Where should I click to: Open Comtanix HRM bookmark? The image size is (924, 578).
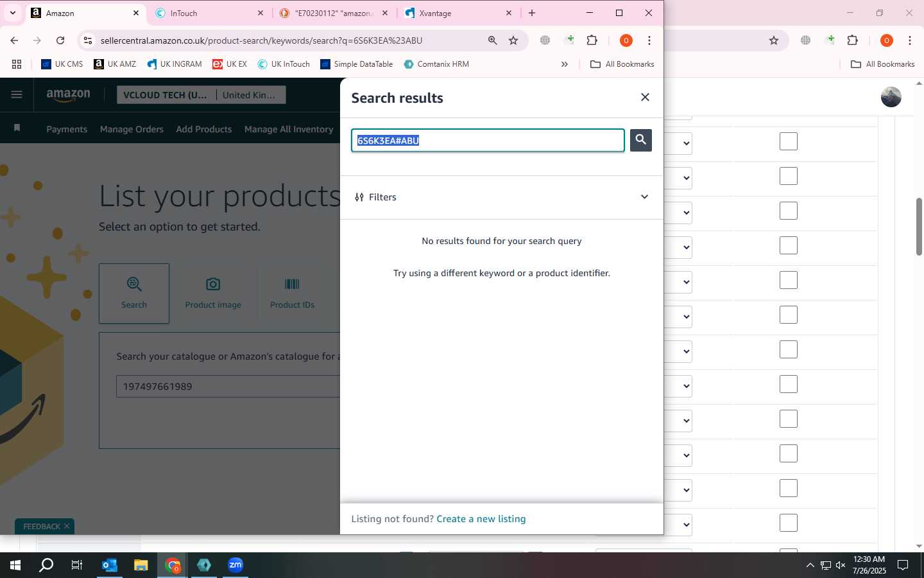click(436, 64)
